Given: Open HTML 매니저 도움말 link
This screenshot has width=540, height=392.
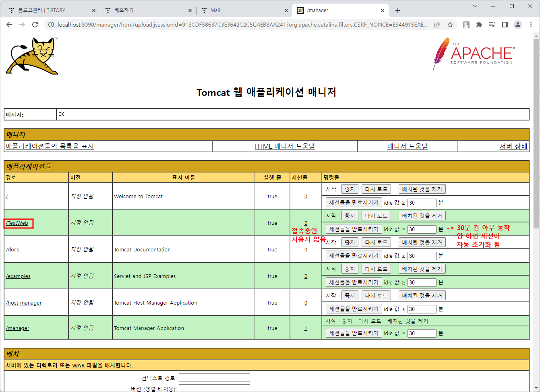Looking at the screenshot, I should [x=285, y=146].
